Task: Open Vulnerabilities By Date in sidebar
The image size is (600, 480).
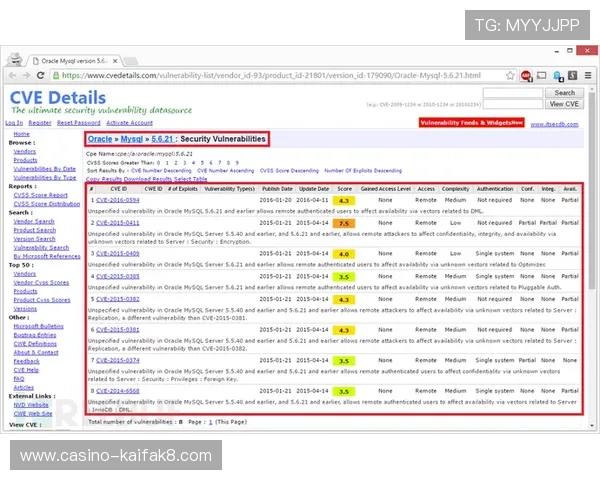Action: point(44,169)
